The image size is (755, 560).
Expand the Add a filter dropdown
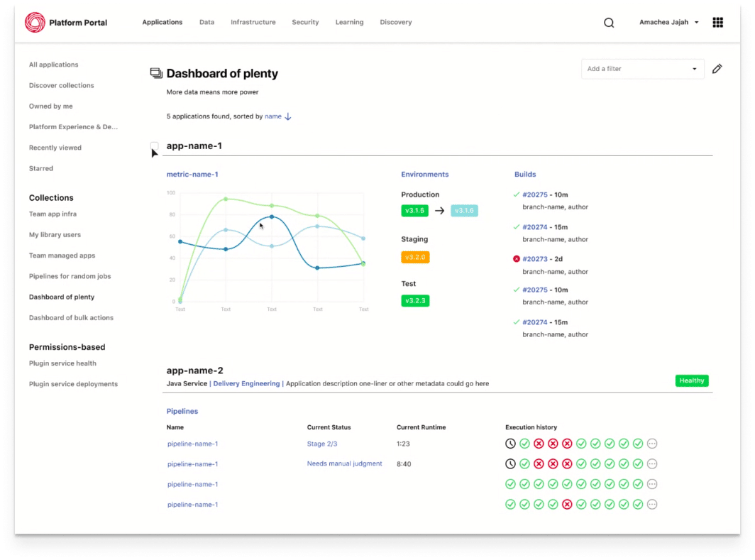point(642,69)
